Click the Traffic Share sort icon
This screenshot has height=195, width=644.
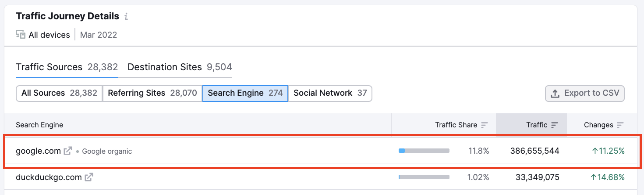pos(484,125)
